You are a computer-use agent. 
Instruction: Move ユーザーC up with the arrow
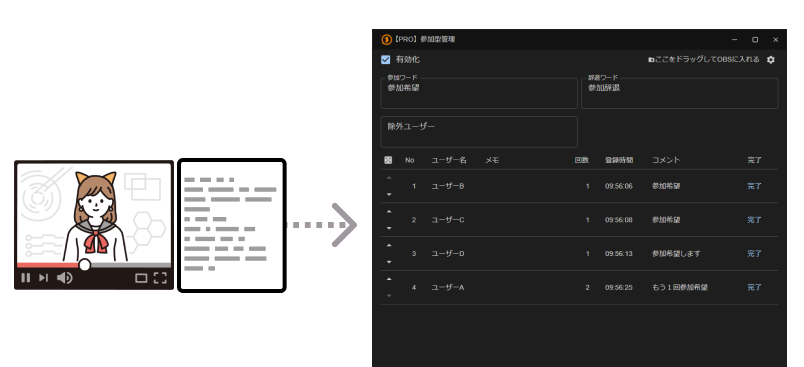click(389, 211)
